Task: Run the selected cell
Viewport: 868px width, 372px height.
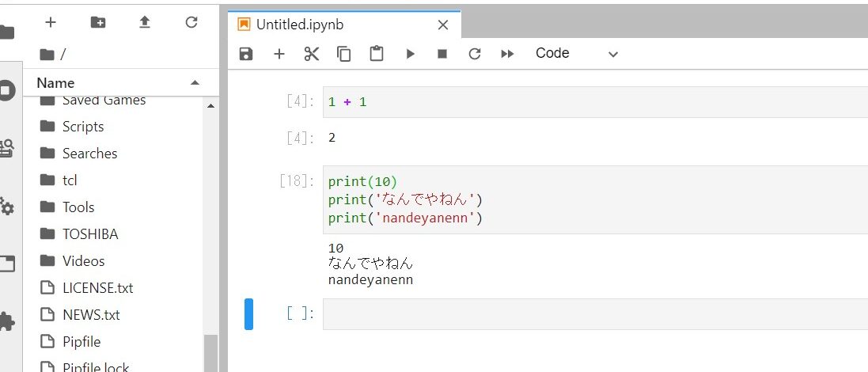Action: click(410, 54)
